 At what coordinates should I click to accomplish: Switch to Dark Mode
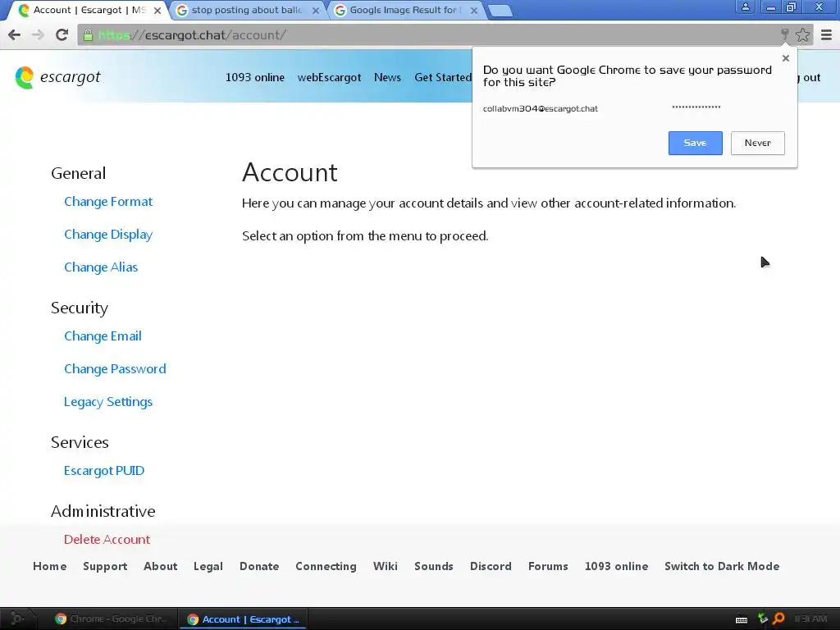tap(722, 566)
